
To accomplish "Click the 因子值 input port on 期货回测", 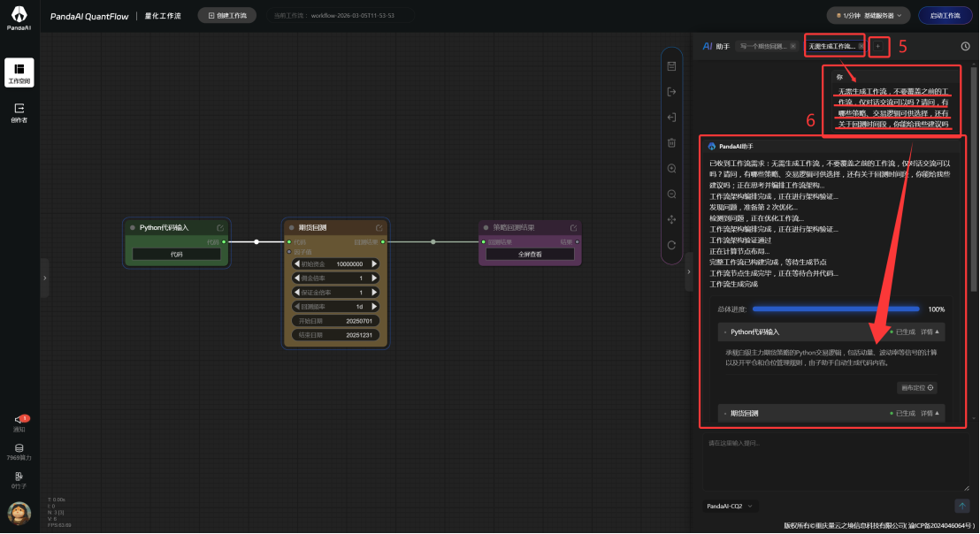I will point(288,252).
